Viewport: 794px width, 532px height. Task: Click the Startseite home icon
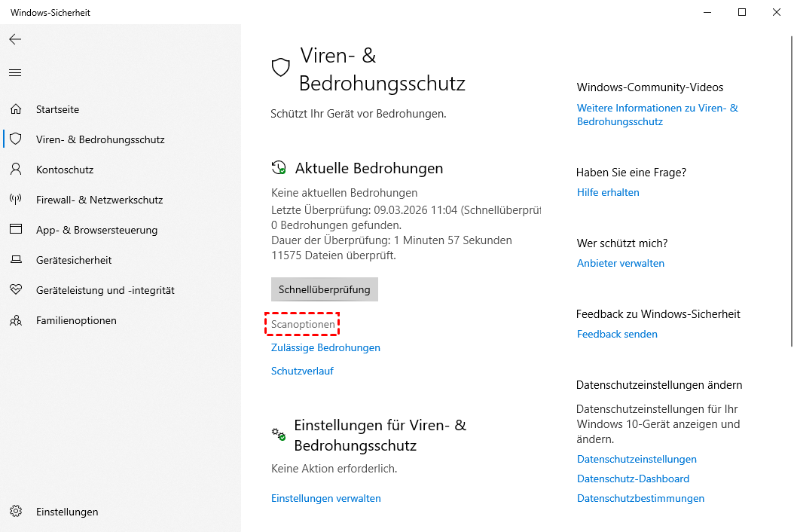15,109
